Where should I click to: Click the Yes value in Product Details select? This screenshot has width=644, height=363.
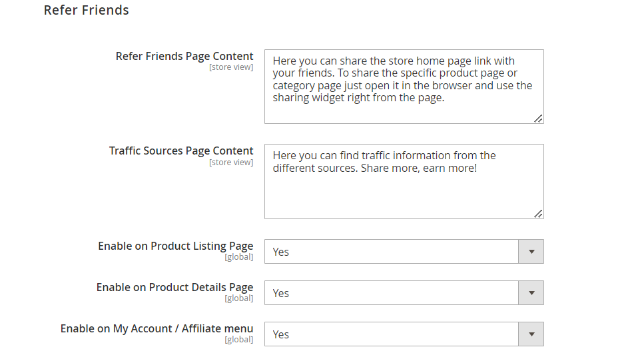[x=281, y=294]
